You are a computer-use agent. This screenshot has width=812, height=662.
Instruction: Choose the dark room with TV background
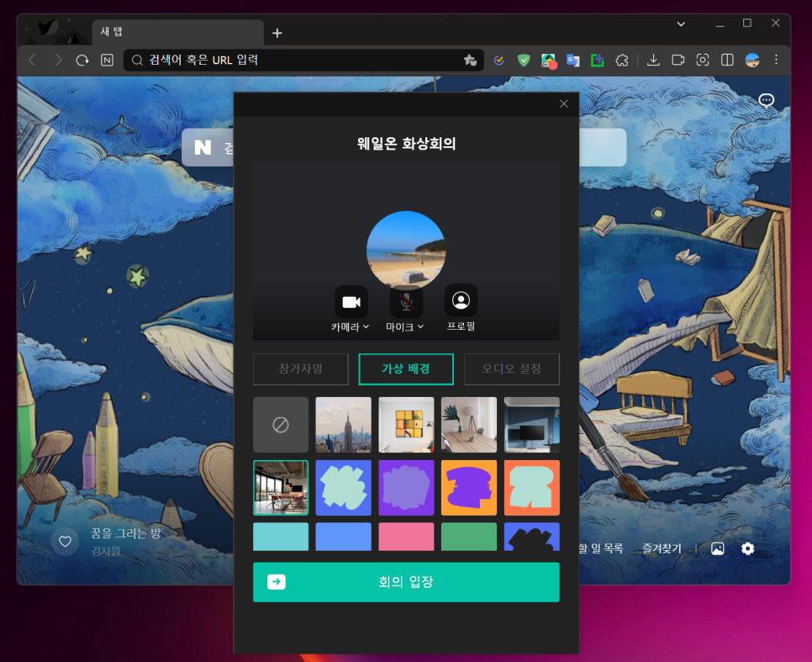532,425
